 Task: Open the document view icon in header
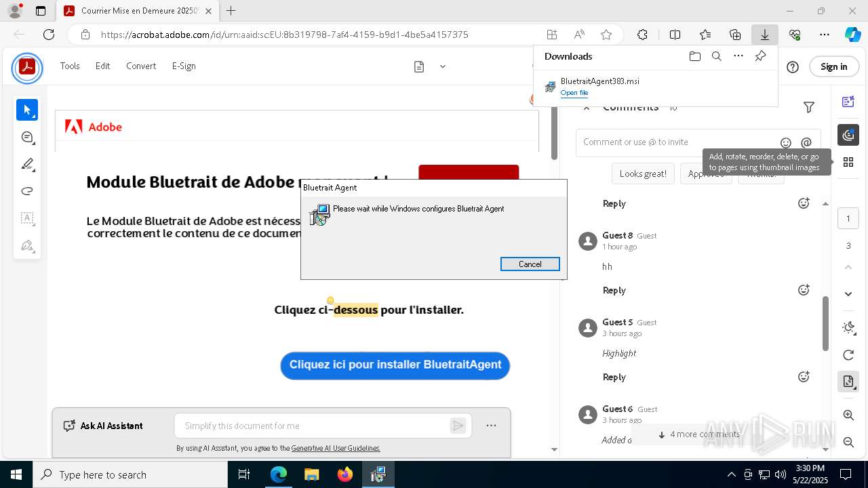[x=419, y=66]
